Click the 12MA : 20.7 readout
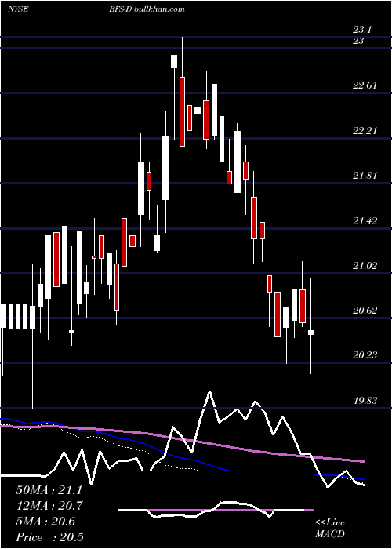 tap(49, 506)
